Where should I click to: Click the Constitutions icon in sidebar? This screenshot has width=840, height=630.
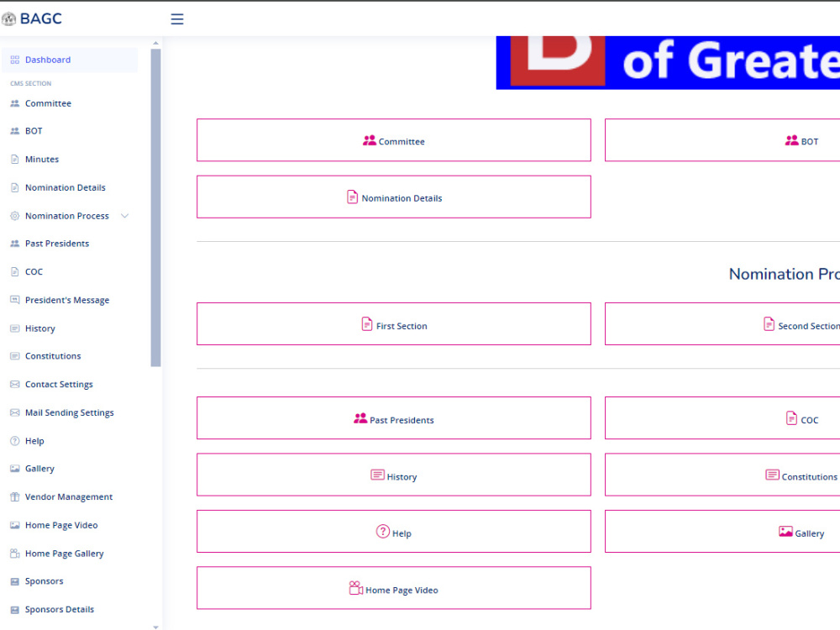click(15, 355)
